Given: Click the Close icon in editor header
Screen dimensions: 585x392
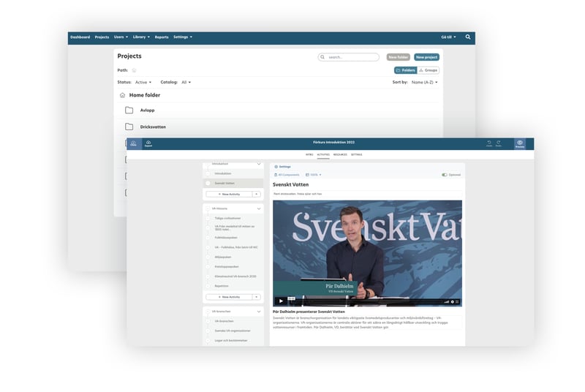Looking at the screenshot, I should (x=134, y=143).
